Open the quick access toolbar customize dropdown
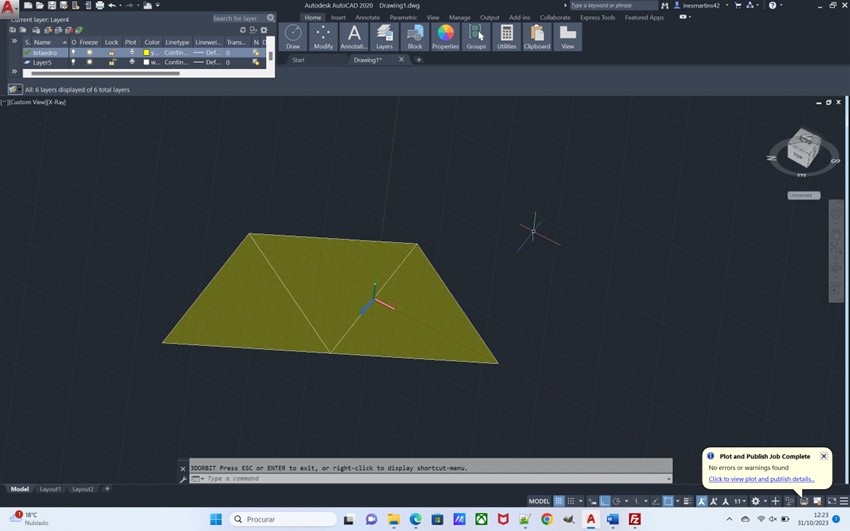 (158, 5)
